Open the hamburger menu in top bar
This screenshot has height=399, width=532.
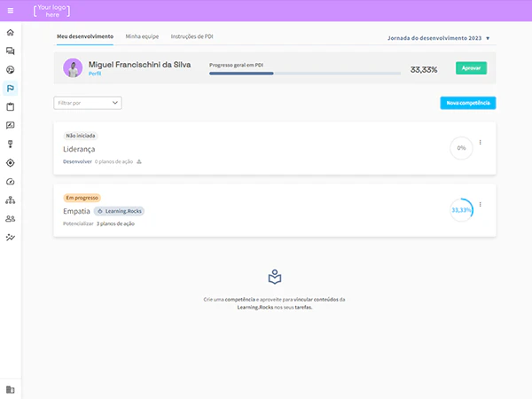tap(11, 12)
